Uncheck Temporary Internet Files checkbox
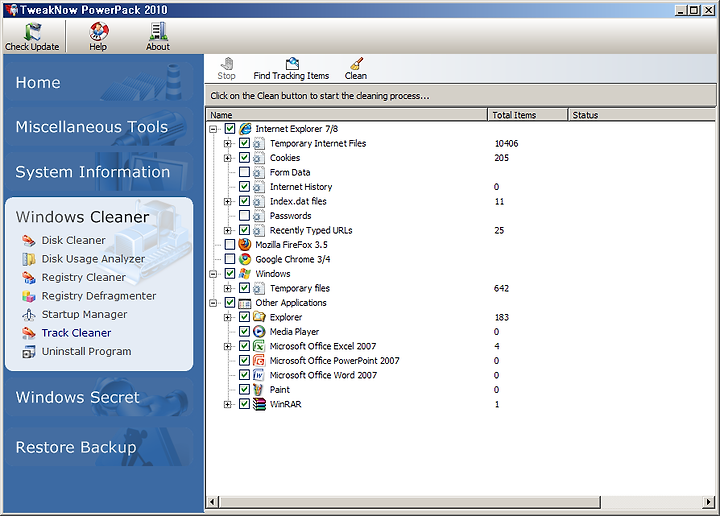Viewport: 720px width, 516px height. coord(244,143)
